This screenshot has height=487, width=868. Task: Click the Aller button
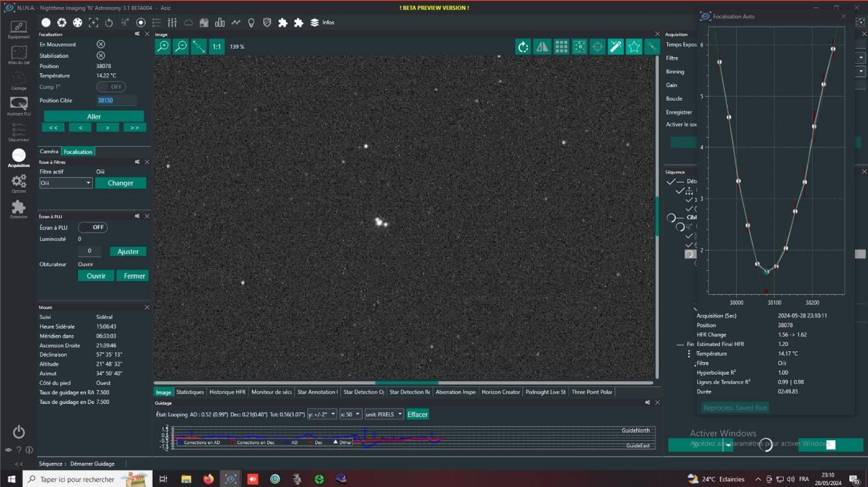(94, 117)
